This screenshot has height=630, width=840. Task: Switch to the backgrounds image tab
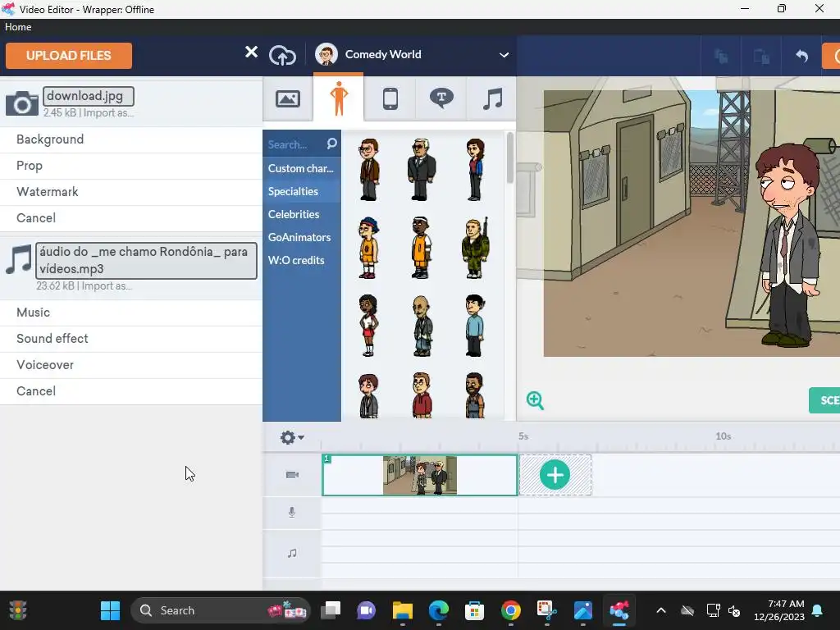(x=288, y=99)
